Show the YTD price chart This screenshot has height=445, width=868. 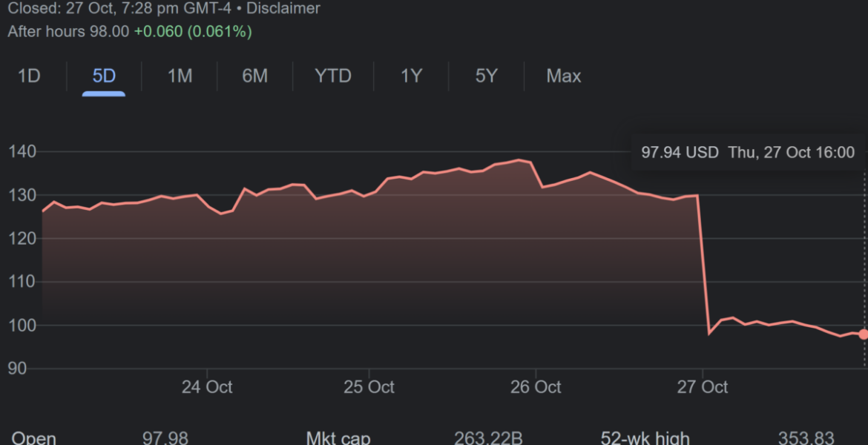[333, 76]
